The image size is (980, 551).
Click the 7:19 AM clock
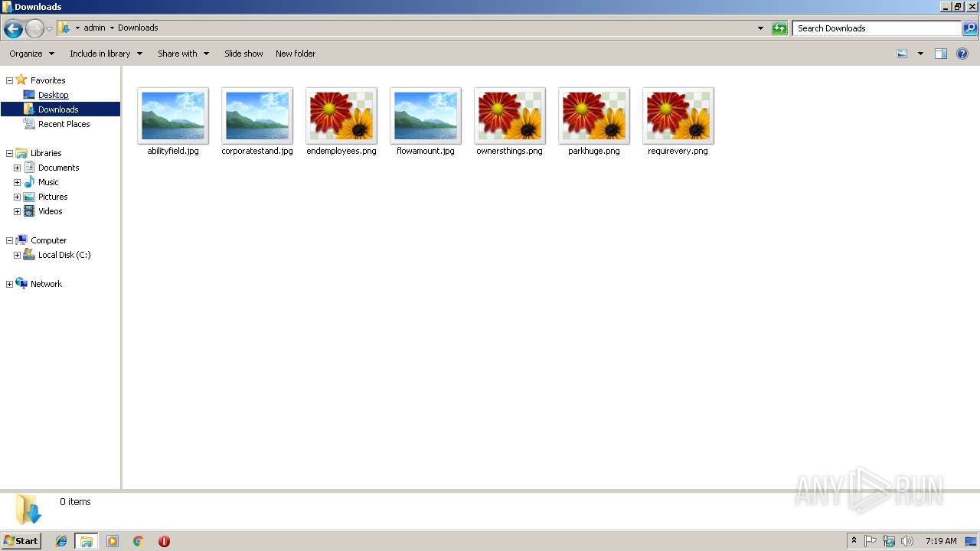click(x=941, y=541)
